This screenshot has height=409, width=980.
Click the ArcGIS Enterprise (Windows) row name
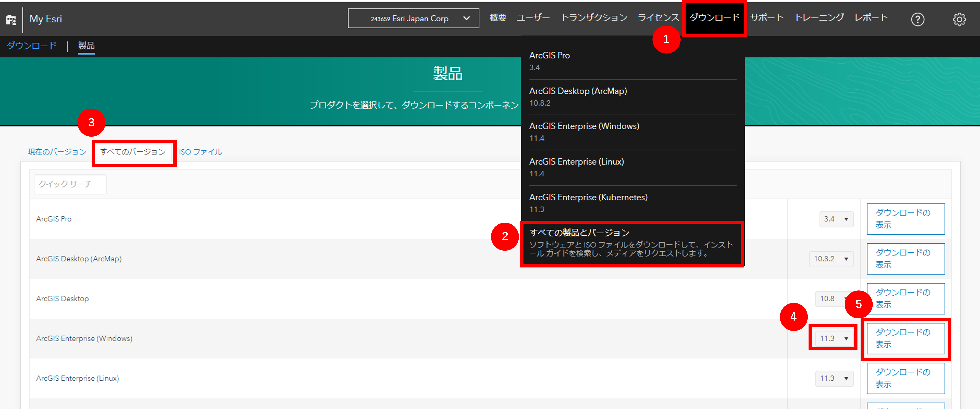84,339
